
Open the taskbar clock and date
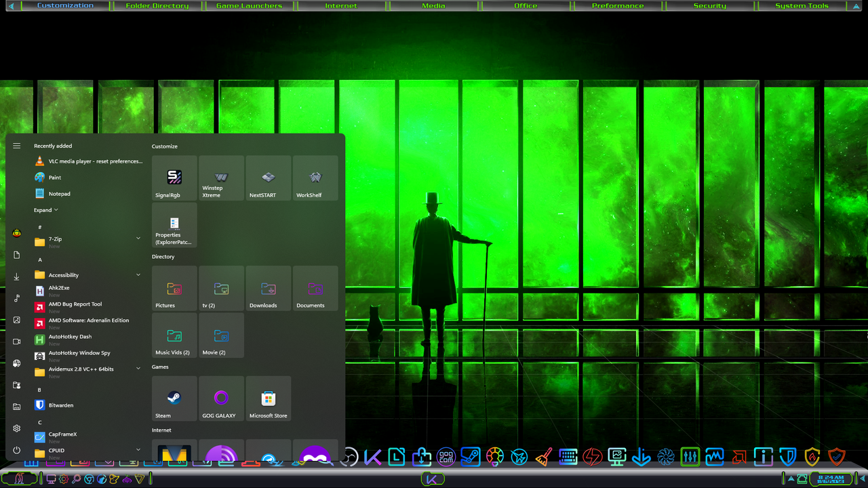831,479
